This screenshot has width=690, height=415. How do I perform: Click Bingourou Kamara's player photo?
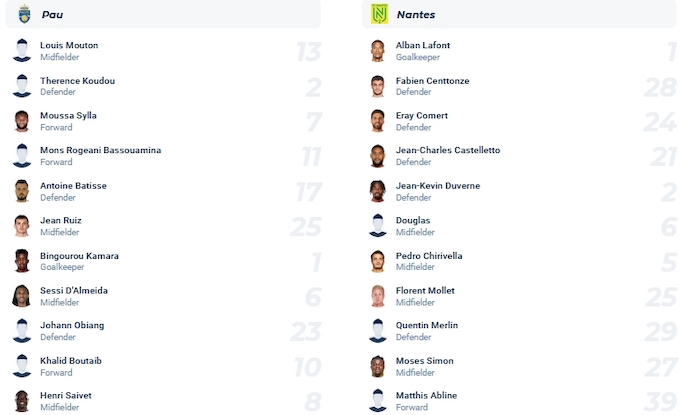[22, 261]
